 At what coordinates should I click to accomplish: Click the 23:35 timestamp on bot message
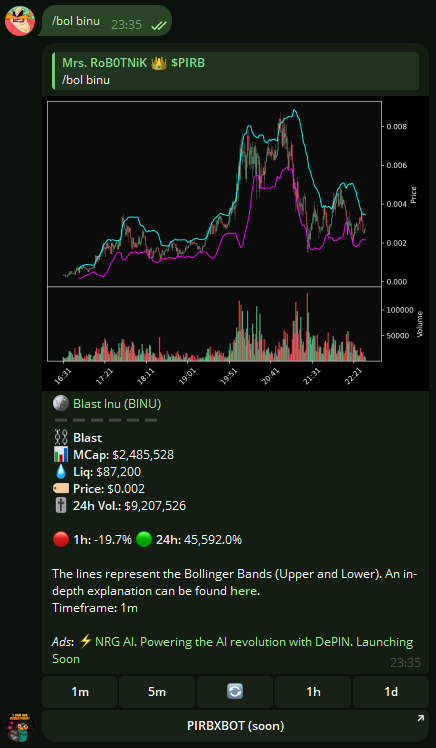405,663
